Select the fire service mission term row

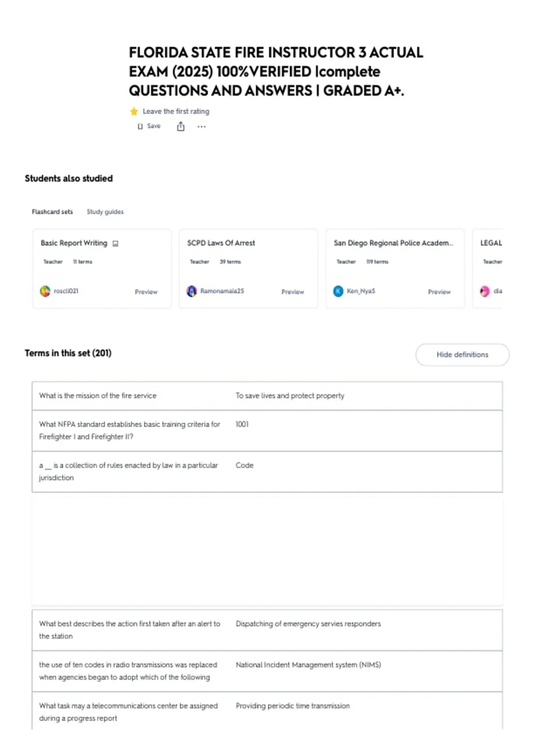pos(267,396)
